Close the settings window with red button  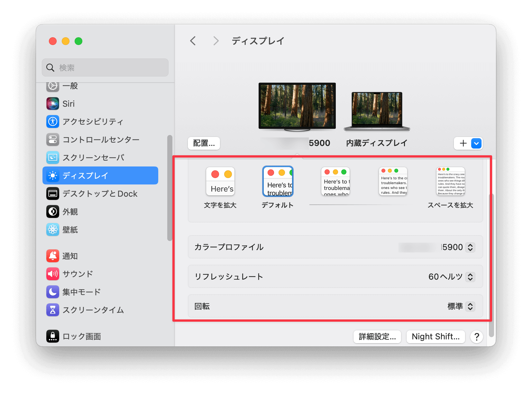(x=53, y=41)
